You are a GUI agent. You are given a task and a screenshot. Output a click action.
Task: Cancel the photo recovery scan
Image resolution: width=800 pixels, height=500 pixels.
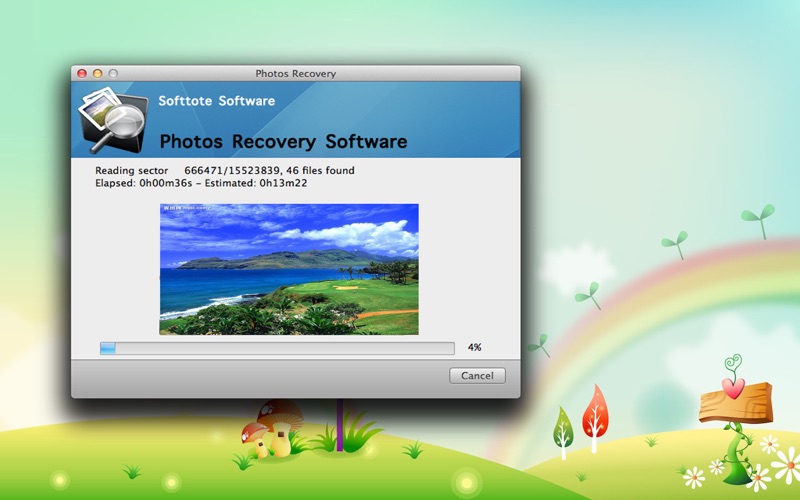click(477, 376)
